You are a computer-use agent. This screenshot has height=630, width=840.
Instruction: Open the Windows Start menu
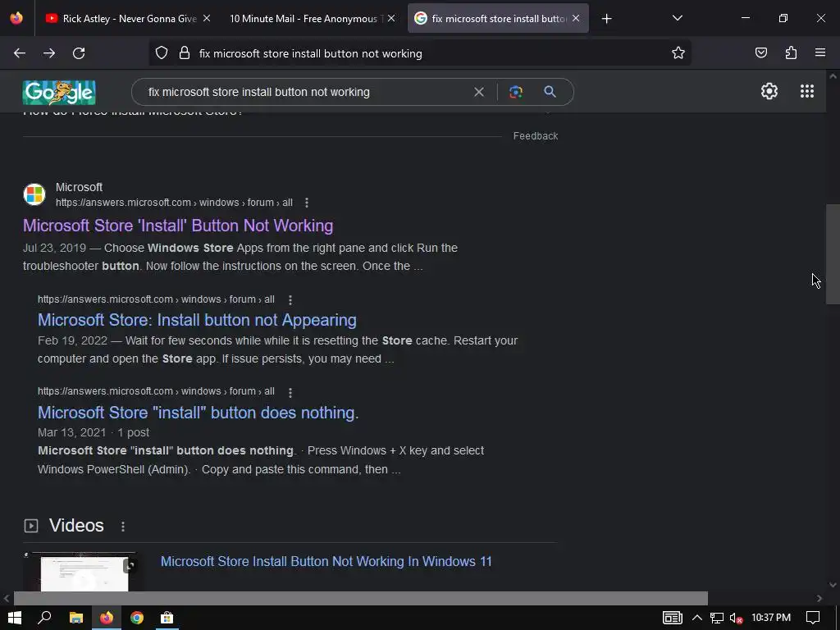click(x=15, y=618)
